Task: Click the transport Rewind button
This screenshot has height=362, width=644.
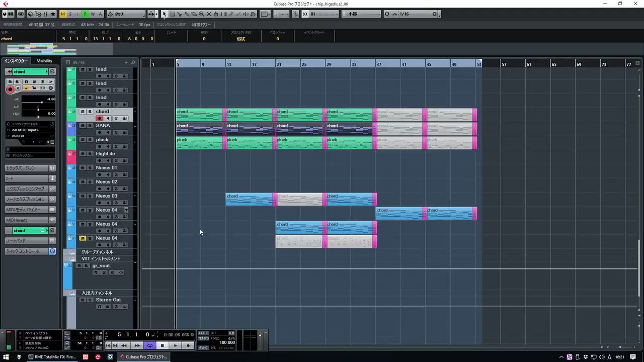Action: coord(124,345)
